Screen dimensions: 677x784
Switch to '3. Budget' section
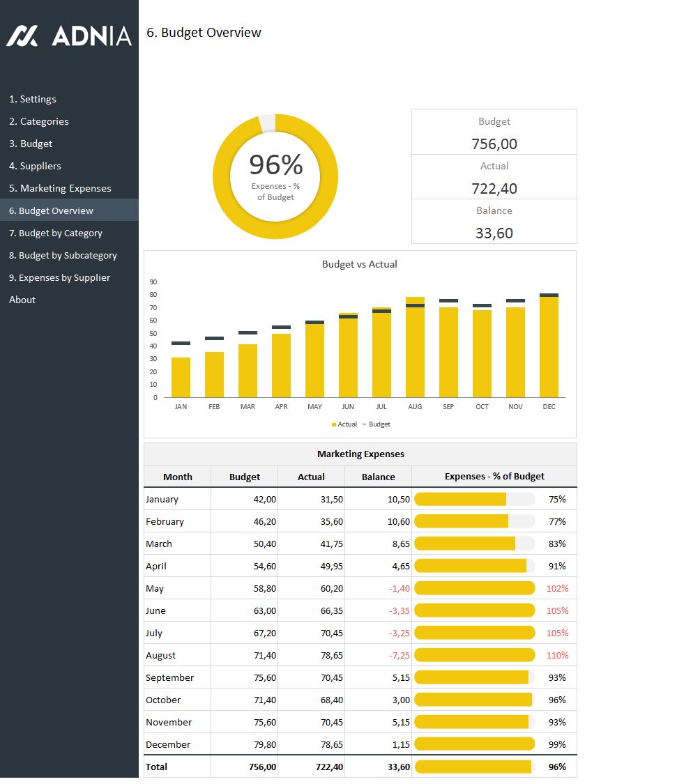[32, 144]
